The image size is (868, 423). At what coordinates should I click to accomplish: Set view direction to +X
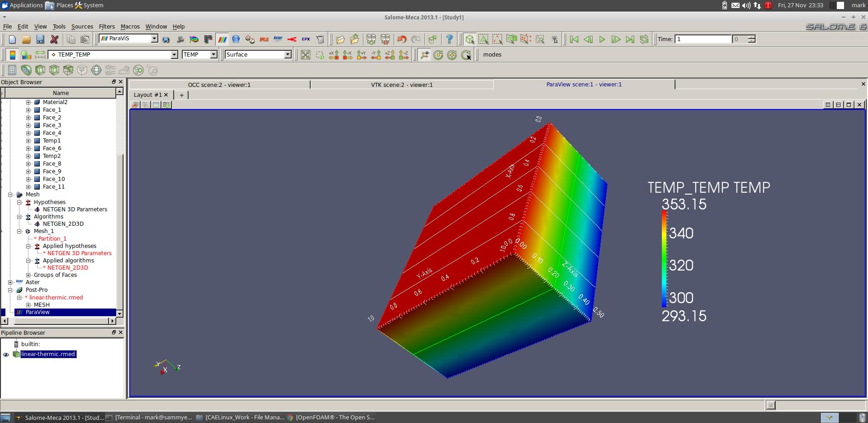coord(334,55)
